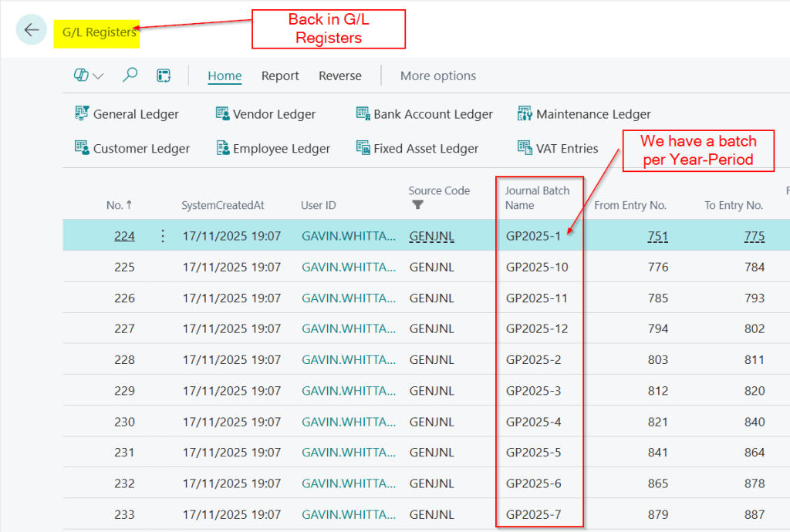Image resolution: width=790 pixels, height=532 pixels.
Task: Open Employee Ledger entries
Action: (272, 149)
